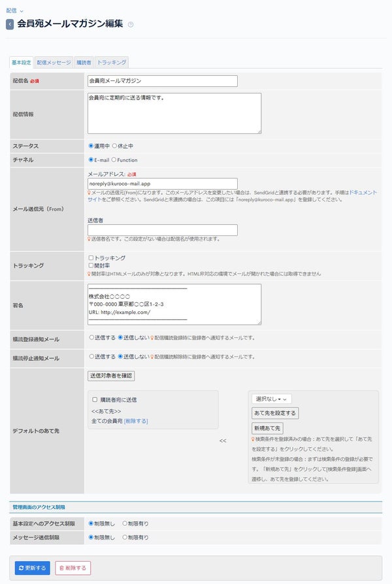Switch to the 基本設定 tab
The image size is (392, 584).
[21, 63]
